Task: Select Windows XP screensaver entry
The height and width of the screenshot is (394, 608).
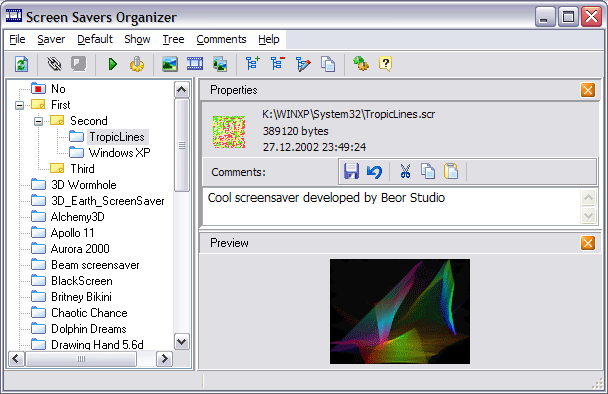Action: tap(119, 153)
